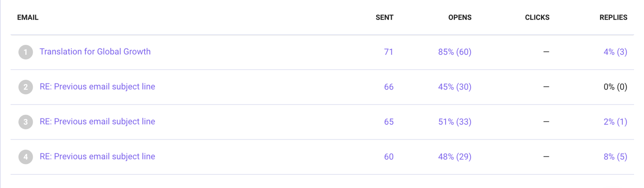Click the OPENS column header
The height and width of the screenshot is (188, 644).
(x=460, y=17)
